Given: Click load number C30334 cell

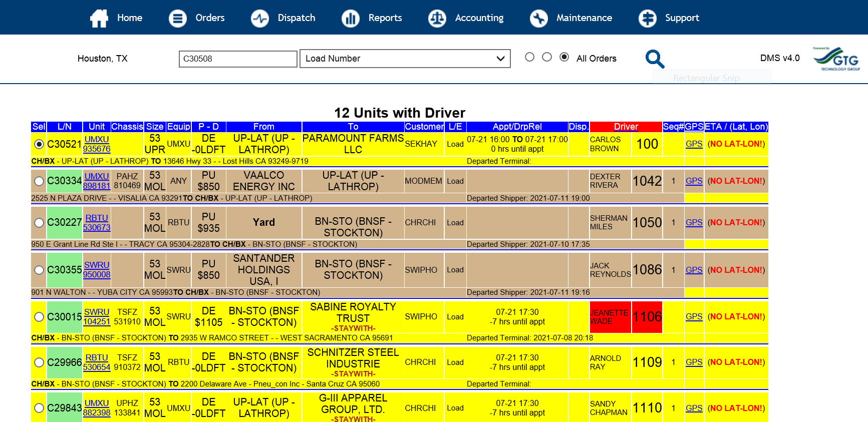Looking at the screenshot, I should pos(65,181).
